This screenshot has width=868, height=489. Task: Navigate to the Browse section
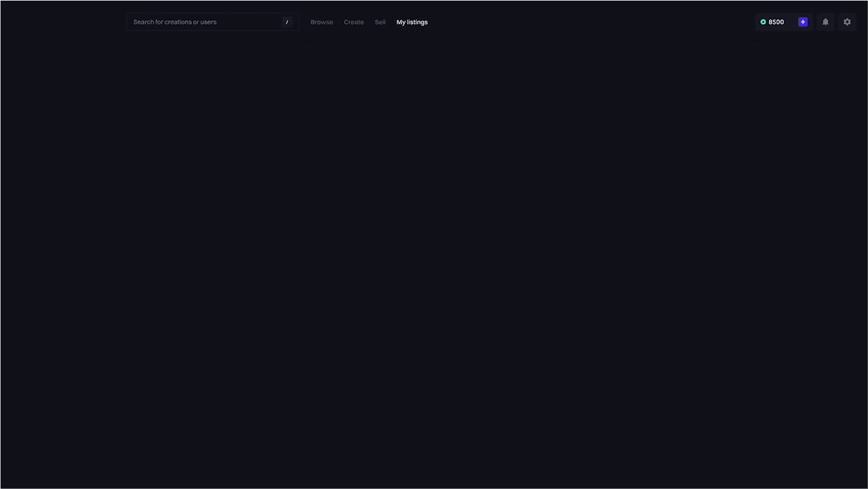point(322,20)
